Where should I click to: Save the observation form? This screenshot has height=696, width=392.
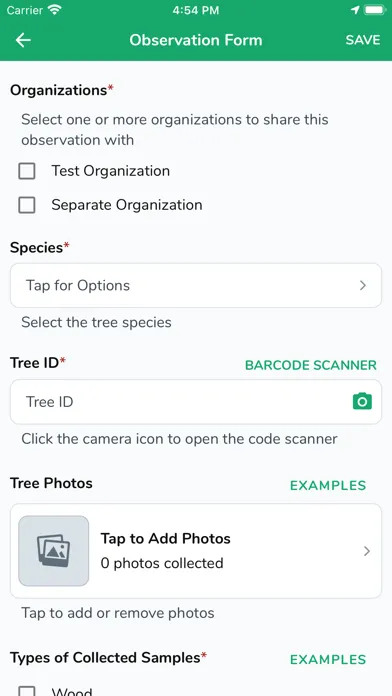tap(363, 40)
